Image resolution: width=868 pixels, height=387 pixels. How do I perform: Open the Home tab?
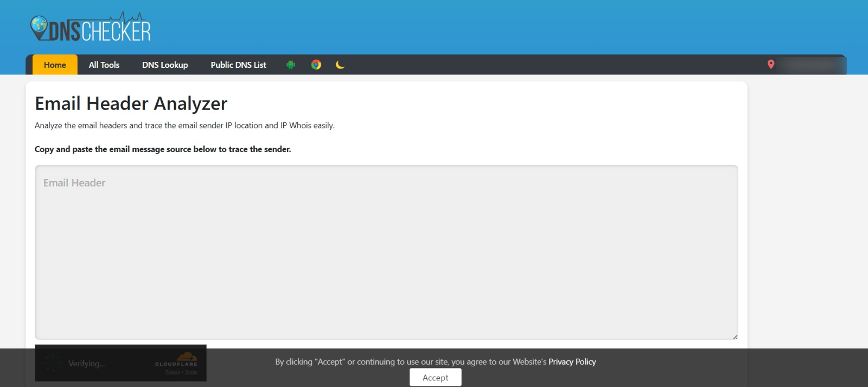[55, 65]
